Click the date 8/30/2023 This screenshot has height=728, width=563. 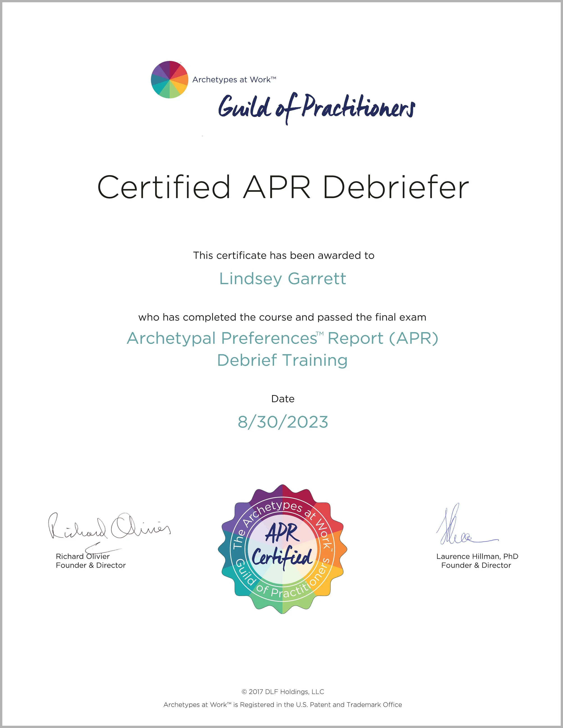point(283,422)
